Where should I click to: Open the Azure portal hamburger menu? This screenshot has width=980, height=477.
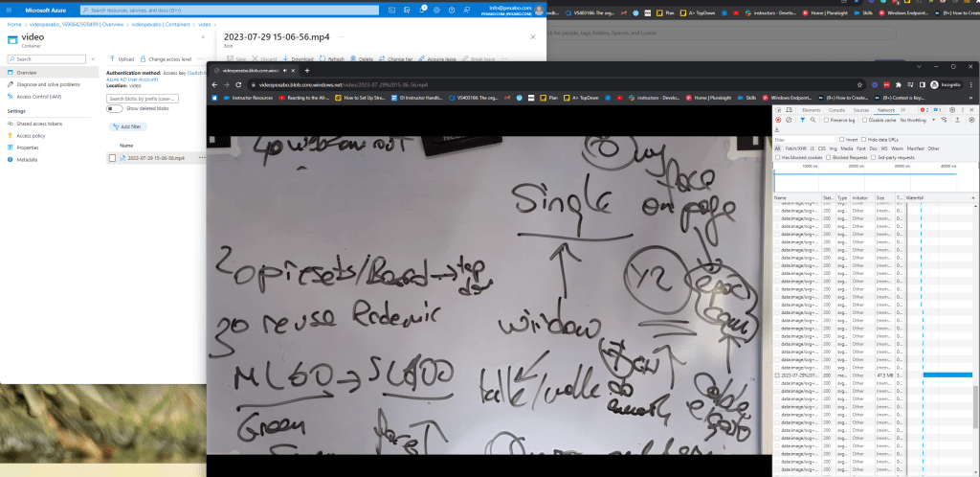point(10,10)
